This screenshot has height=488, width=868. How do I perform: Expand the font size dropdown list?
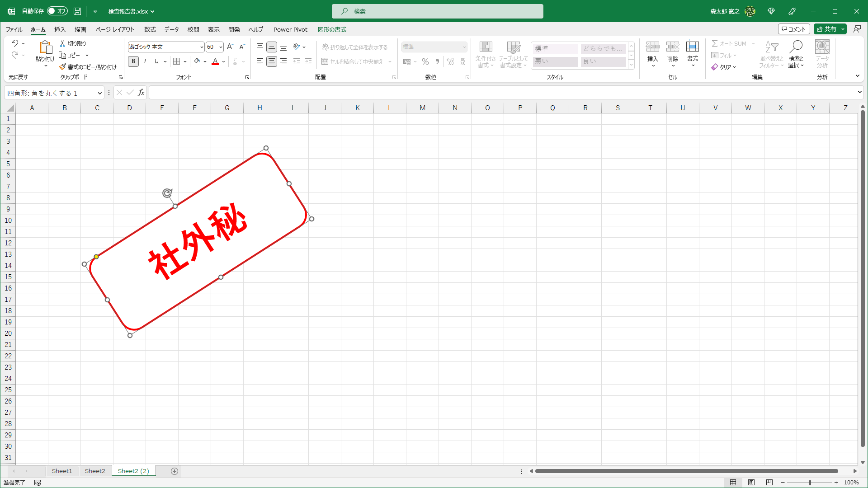[x=221, y=47]
